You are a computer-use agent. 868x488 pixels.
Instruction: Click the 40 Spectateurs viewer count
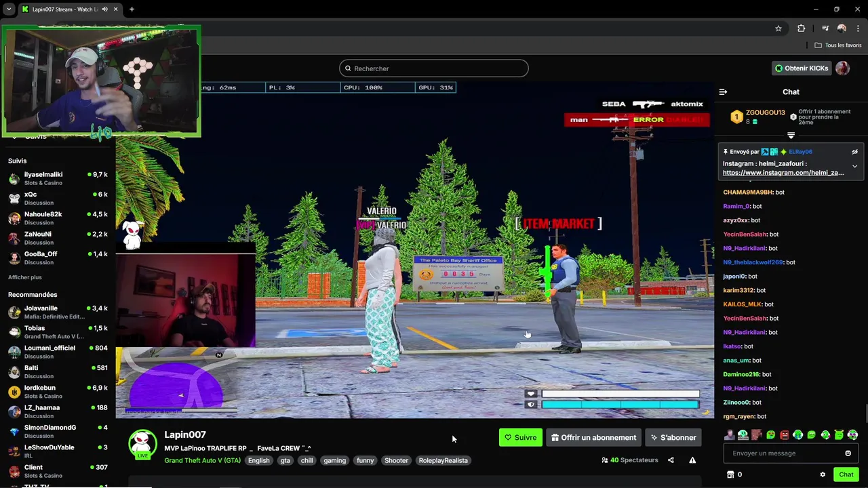(x=629, y=460)
